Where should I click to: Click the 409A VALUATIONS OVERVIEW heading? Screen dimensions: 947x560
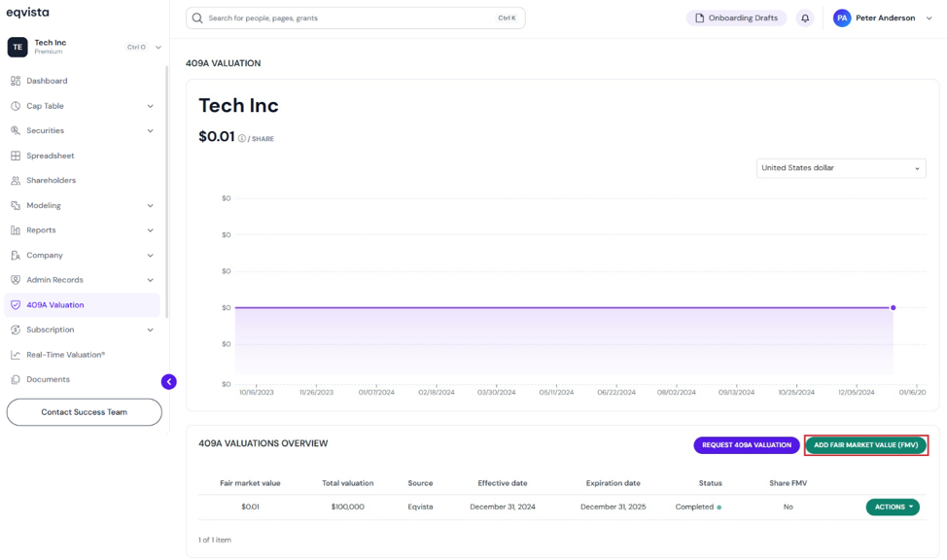pos(263,443)
